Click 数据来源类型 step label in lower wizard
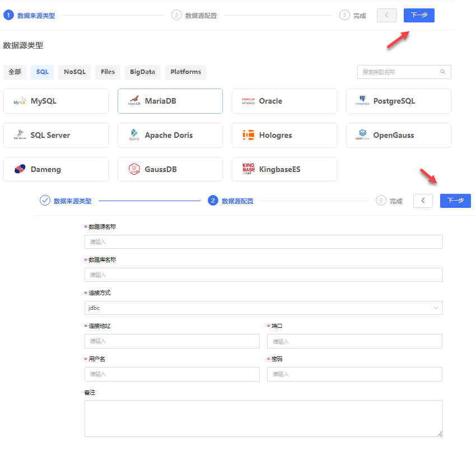The image size is (476, 451). [73, 201]
